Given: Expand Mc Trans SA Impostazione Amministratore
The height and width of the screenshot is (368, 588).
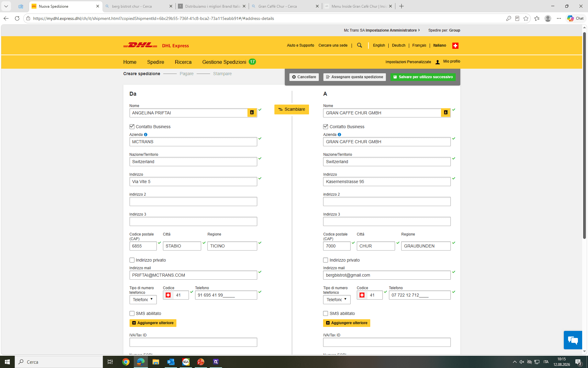Looking at the screenshot, I should click(382, 30).
